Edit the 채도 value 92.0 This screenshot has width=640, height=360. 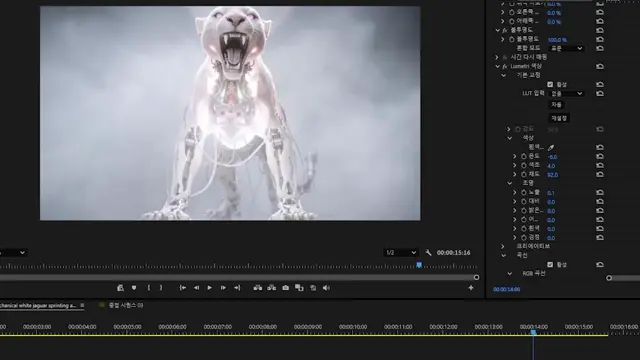(x=553, y=175)
